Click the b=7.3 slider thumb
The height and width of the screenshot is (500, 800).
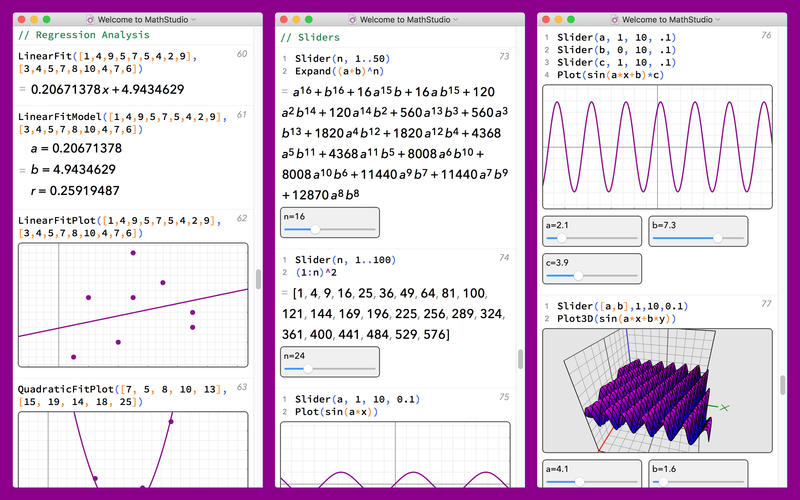pos(718,238)
